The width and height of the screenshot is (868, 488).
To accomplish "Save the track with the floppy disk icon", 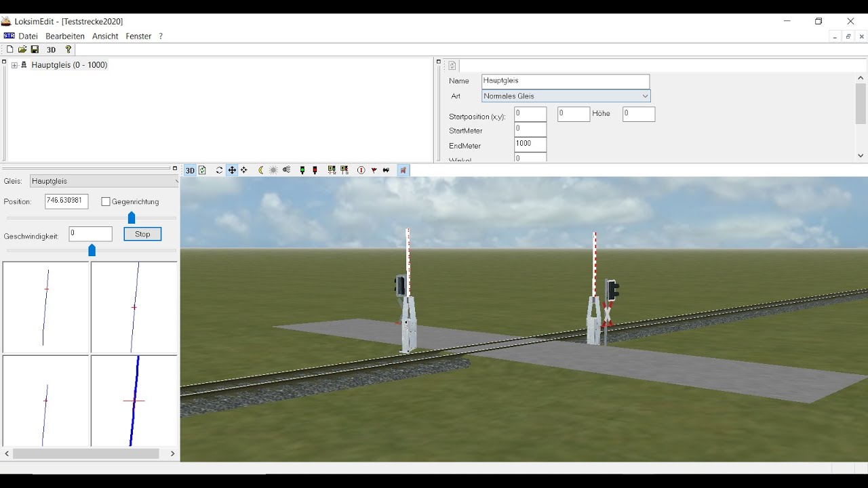I will 35,49.
